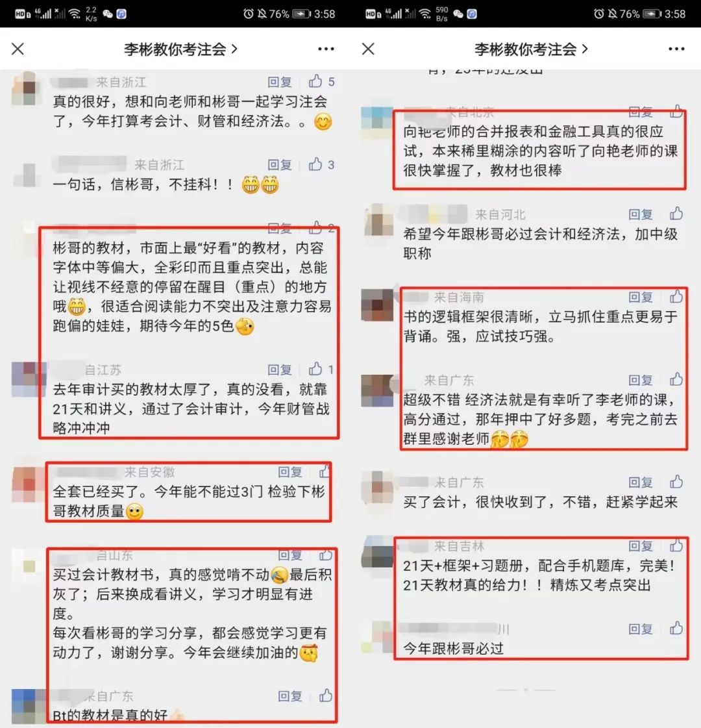Screen dimensions: 701x728
Task: Tap the Hainan commenter's avatar
Action: [377, 305]
